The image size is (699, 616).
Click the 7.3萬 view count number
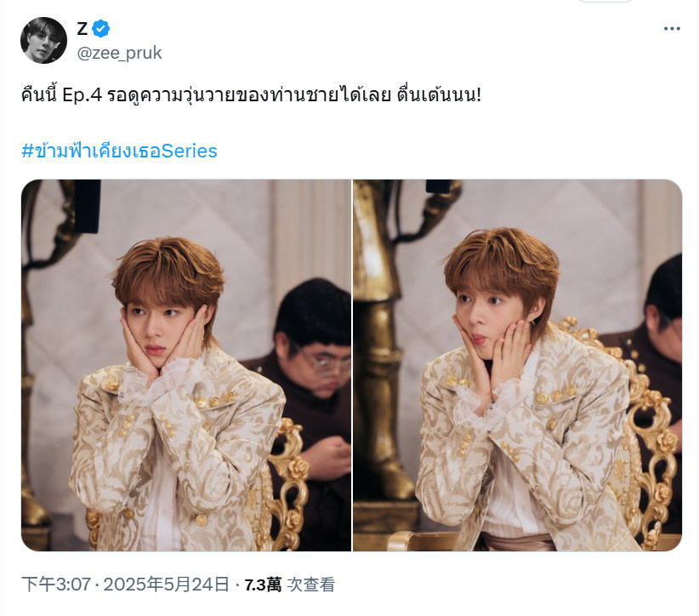(263, 585)
